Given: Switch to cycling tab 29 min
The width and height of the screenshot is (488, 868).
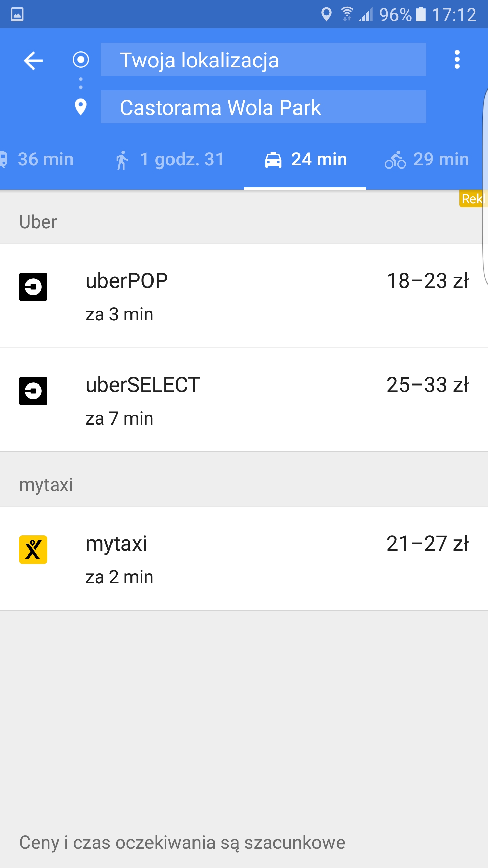Looking at the screenshot, I should pos(427,159).
